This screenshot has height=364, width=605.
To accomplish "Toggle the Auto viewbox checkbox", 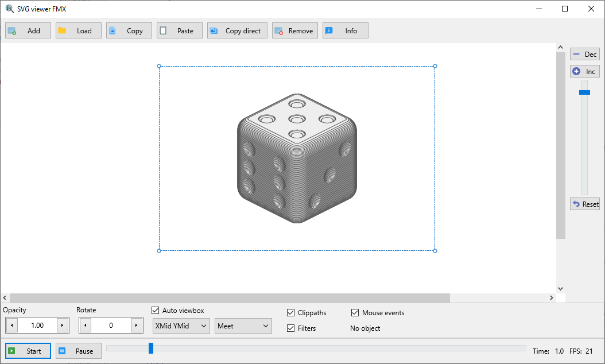I will pyautogui.click(x=155, y=311).
